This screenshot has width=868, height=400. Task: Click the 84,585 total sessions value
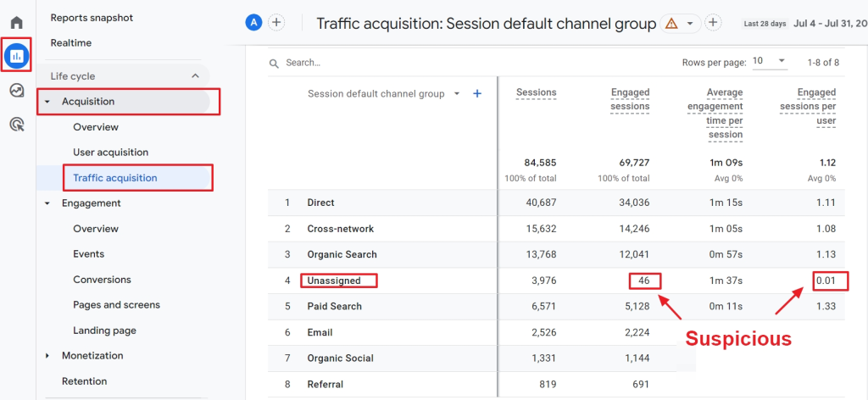(x=540, y=163)
